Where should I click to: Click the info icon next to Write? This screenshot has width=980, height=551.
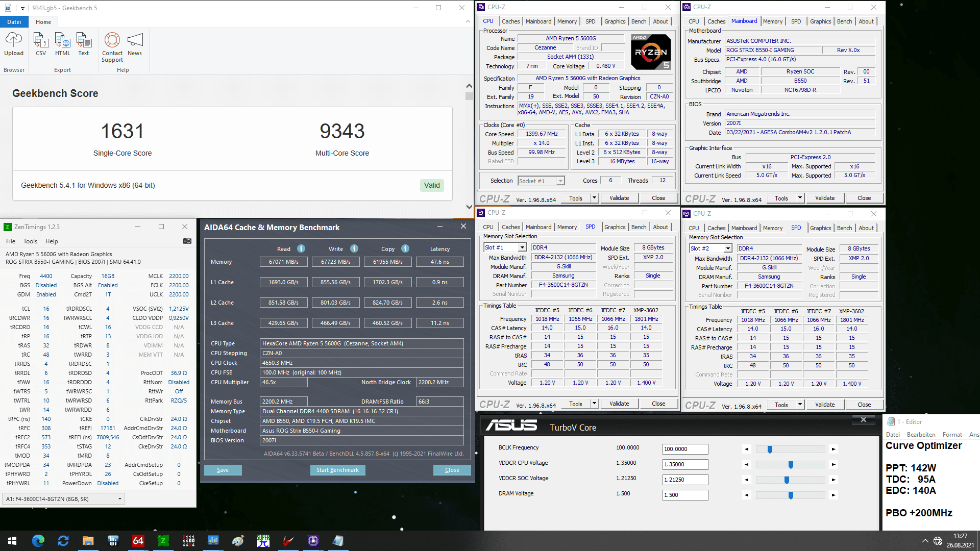pos(354,248)
